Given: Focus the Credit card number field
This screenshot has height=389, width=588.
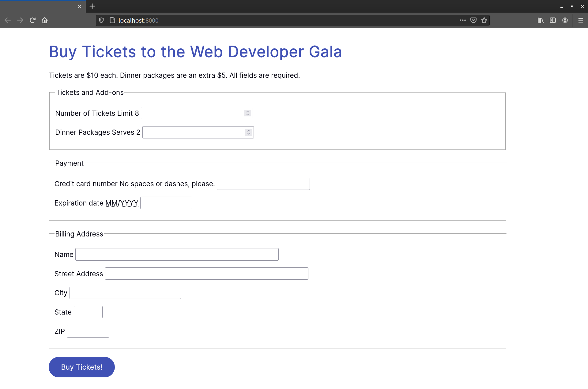Looking at the screenshot, I should pos(263,184).
